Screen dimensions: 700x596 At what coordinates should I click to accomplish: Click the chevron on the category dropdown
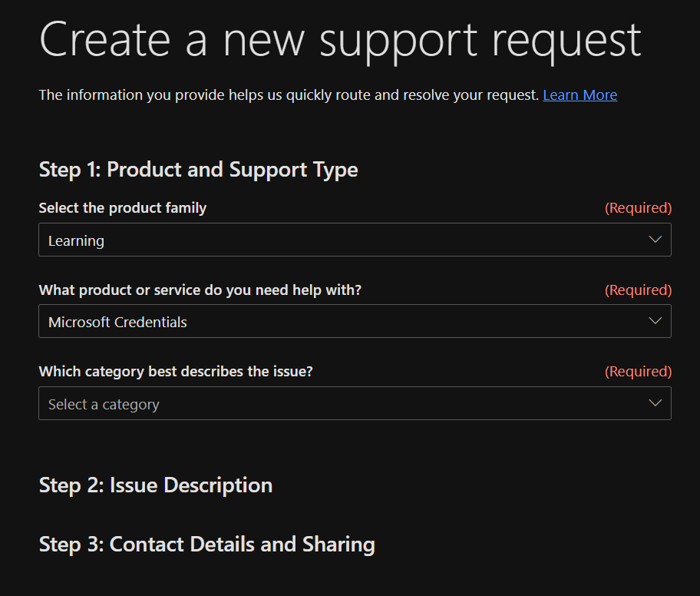(x=655, y=403)
